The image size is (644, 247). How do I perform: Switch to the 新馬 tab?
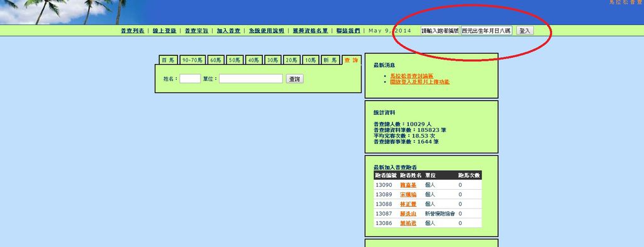click(331, 60)
